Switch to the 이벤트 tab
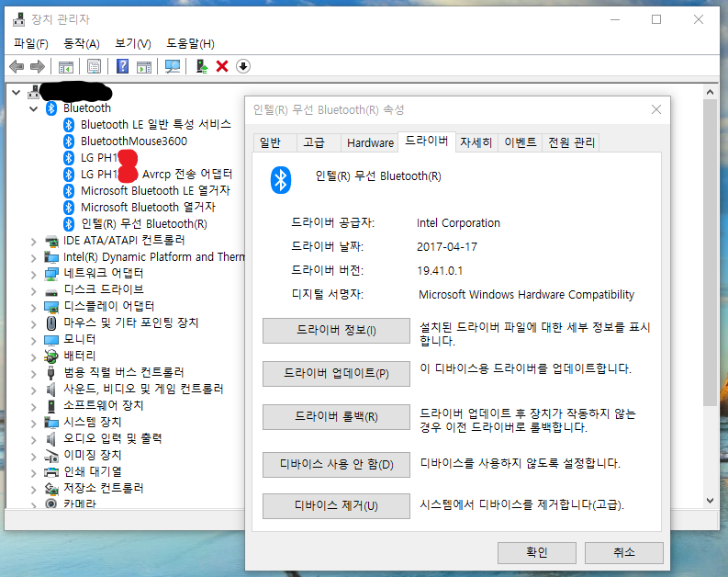The height and width of the screenshot is (577, 728). tap(520, 142)
